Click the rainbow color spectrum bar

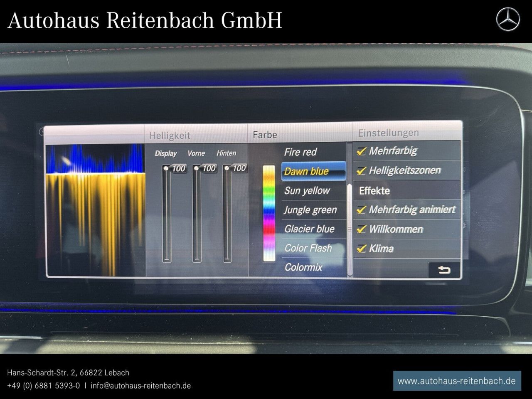click(269, 213)
